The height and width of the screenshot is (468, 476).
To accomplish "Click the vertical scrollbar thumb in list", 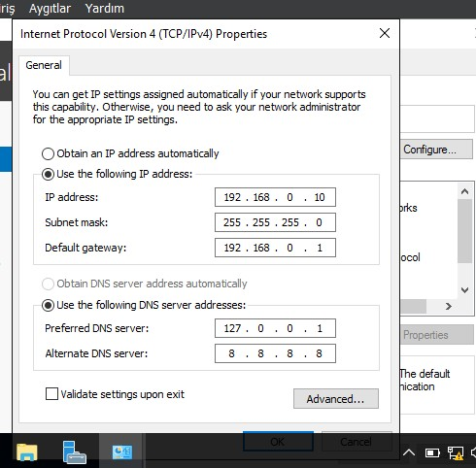I will click(464, 231).
